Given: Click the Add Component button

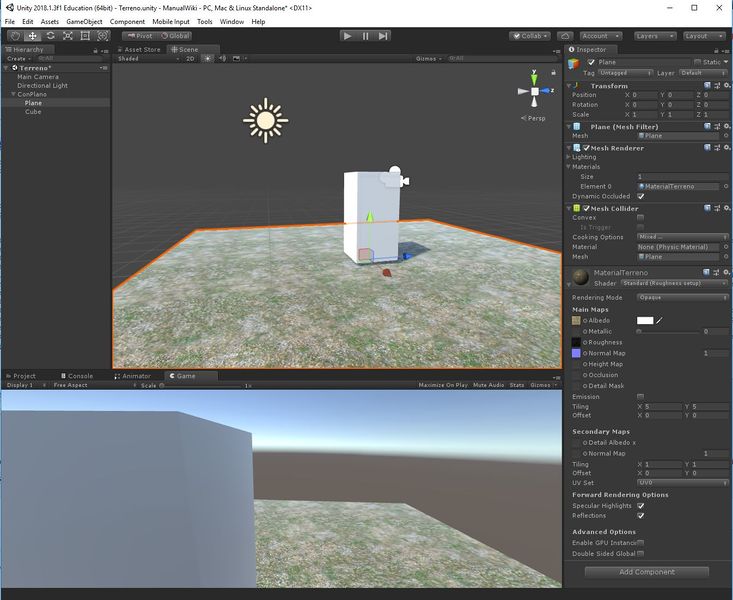Looking at the screenshot, I should point(647,571).
